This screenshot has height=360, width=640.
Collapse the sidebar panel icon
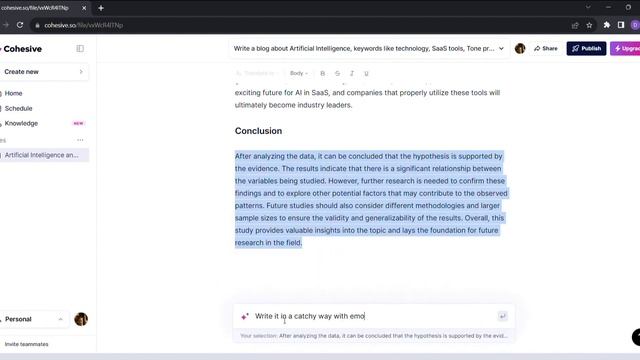tap(80, 49)
